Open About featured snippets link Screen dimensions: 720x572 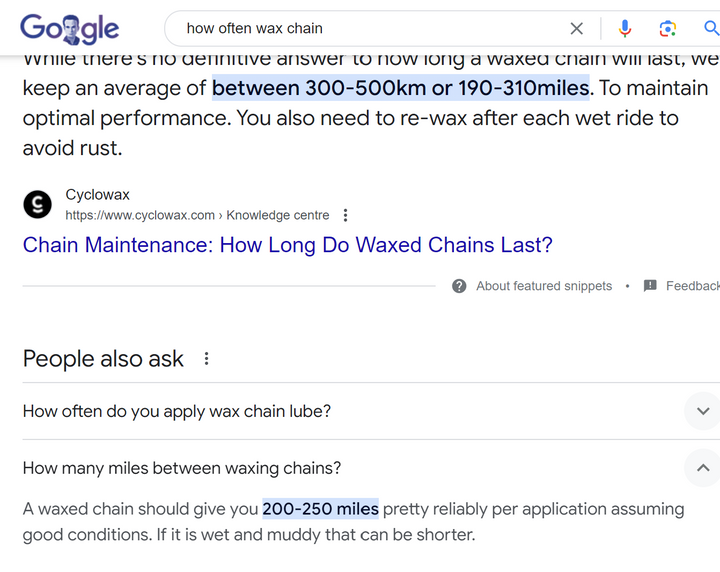(544, 286)
